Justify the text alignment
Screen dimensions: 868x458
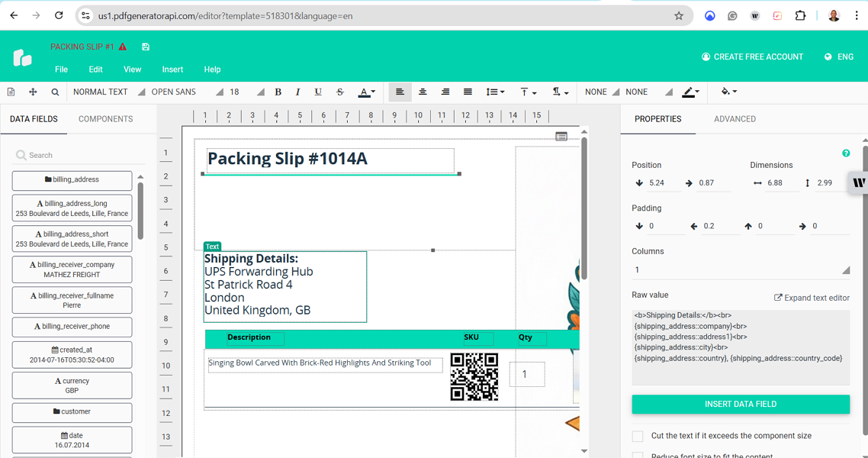coord(468,92)
